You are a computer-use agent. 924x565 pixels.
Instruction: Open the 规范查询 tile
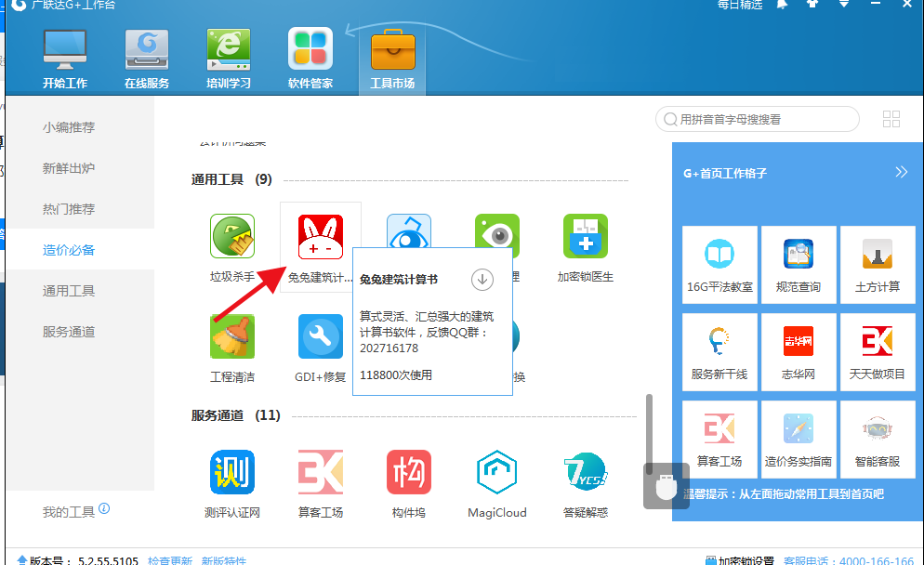pos(799,265)
